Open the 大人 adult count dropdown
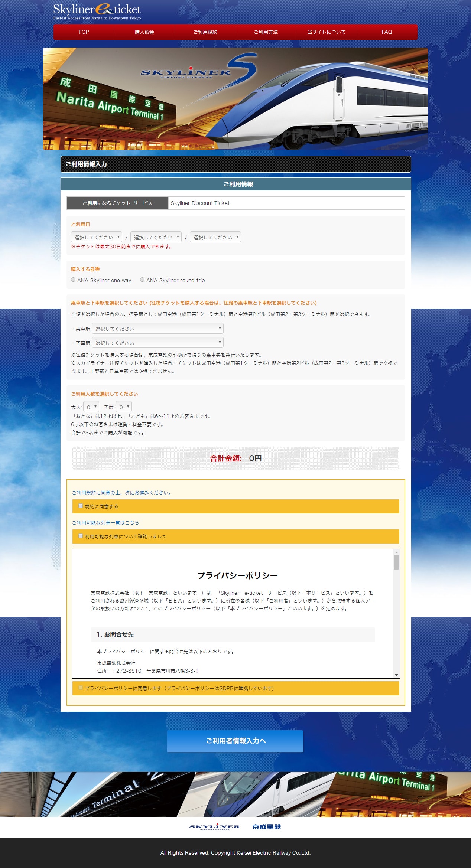This screenshot has height=868, width=471. (91, 407)
